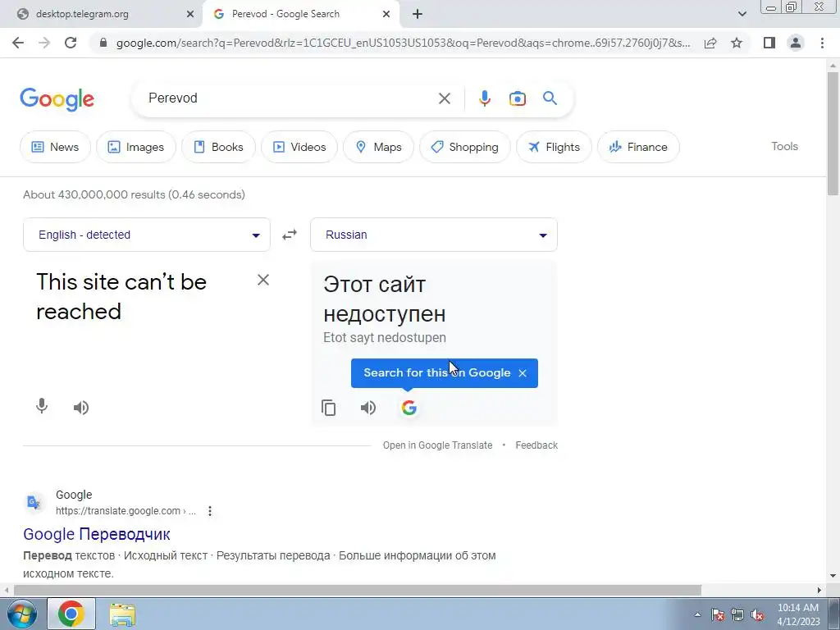Click the scroll-right arrow of horizontal scrollbar
Screen dimensions: 840x630
point(819,590)
